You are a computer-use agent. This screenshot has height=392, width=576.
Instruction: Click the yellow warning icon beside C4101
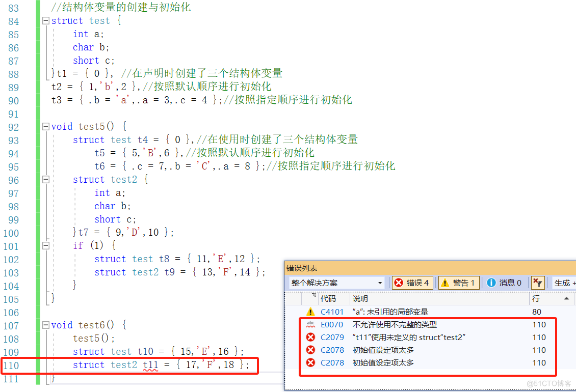point(310,312)
